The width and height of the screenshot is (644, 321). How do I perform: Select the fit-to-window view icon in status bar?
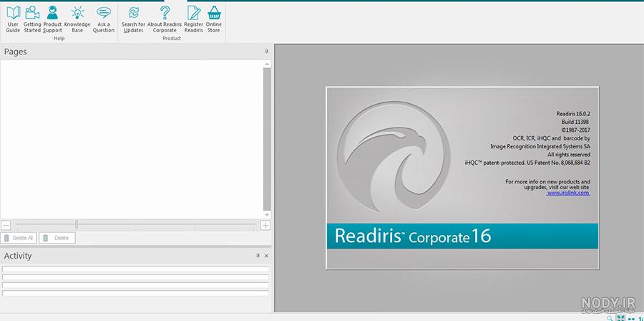(x=620, y=319)
